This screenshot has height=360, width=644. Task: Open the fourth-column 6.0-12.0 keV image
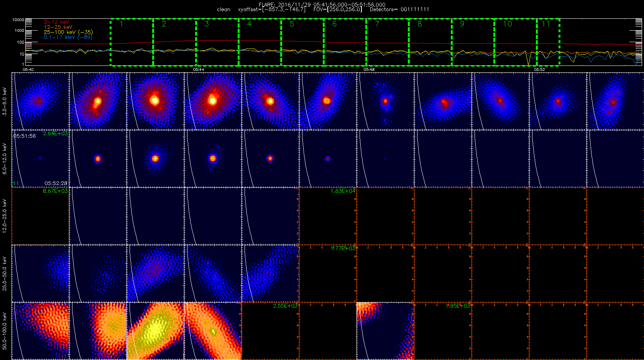tap(213, 159)
